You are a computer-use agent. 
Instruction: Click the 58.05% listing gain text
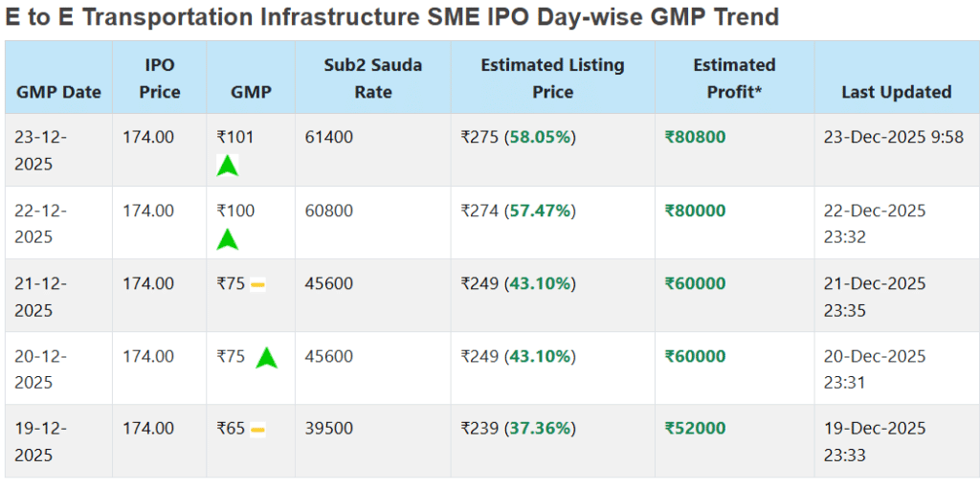541,137
